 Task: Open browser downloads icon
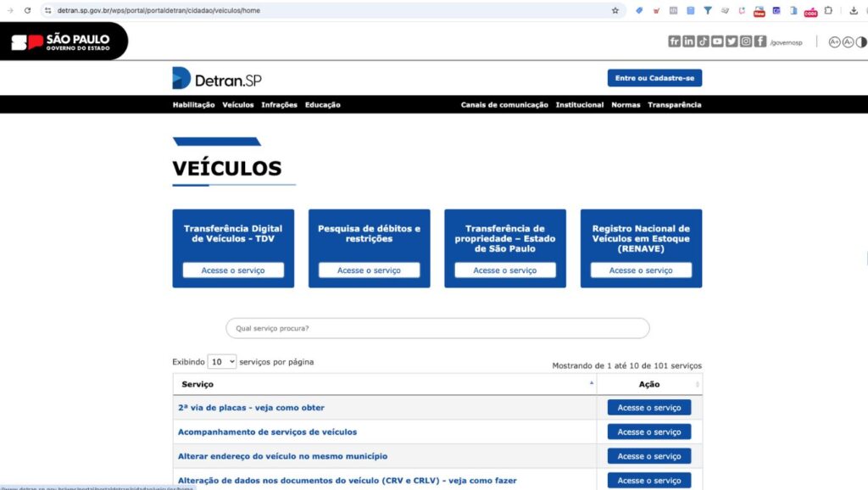pos(853,10)
